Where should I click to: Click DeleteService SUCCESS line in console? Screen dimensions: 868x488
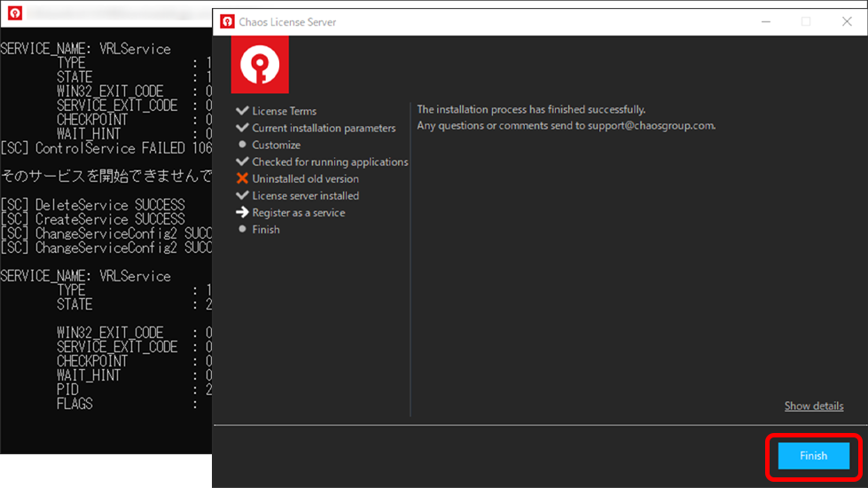point(92,205)
